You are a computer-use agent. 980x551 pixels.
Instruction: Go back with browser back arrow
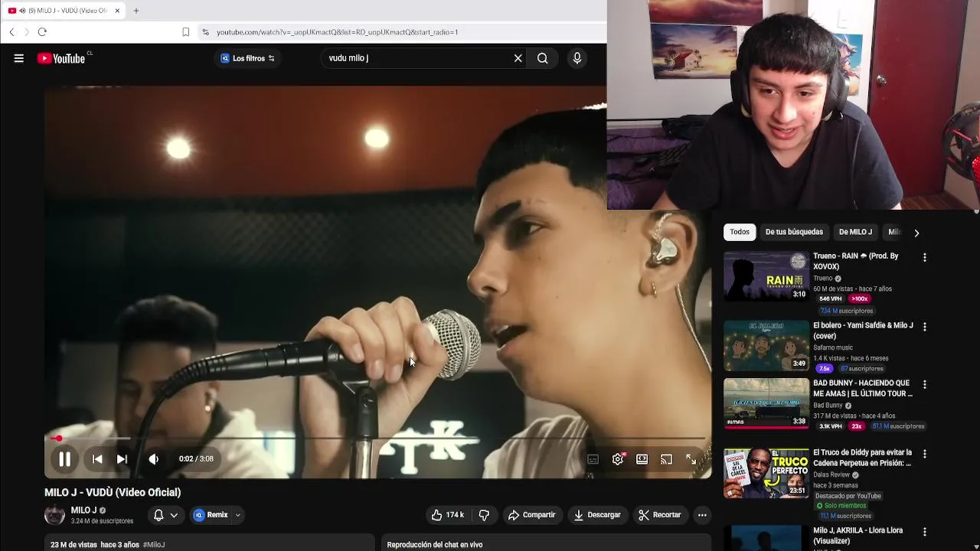click(x=11, y=32)
